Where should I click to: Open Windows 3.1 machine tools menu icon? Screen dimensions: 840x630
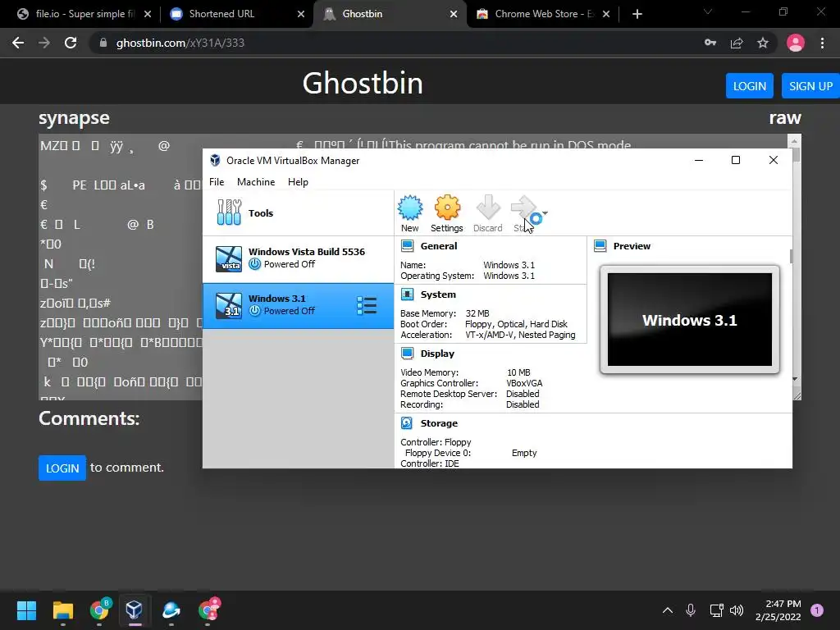[x=367, y=305]
